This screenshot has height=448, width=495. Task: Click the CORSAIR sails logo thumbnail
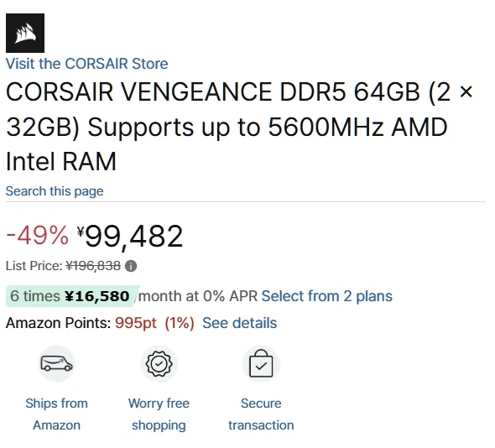point(25,33)
